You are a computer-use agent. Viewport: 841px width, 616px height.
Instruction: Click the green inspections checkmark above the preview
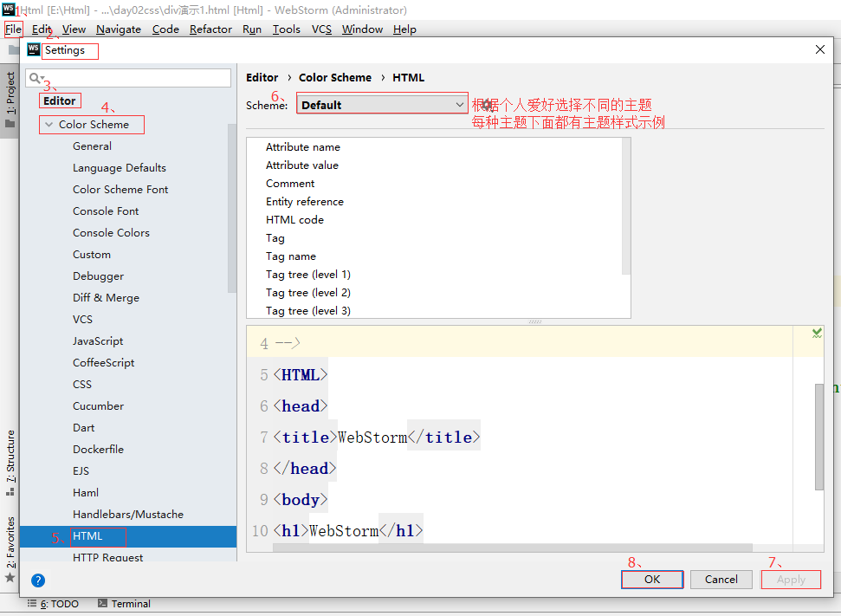pos(815,332)
